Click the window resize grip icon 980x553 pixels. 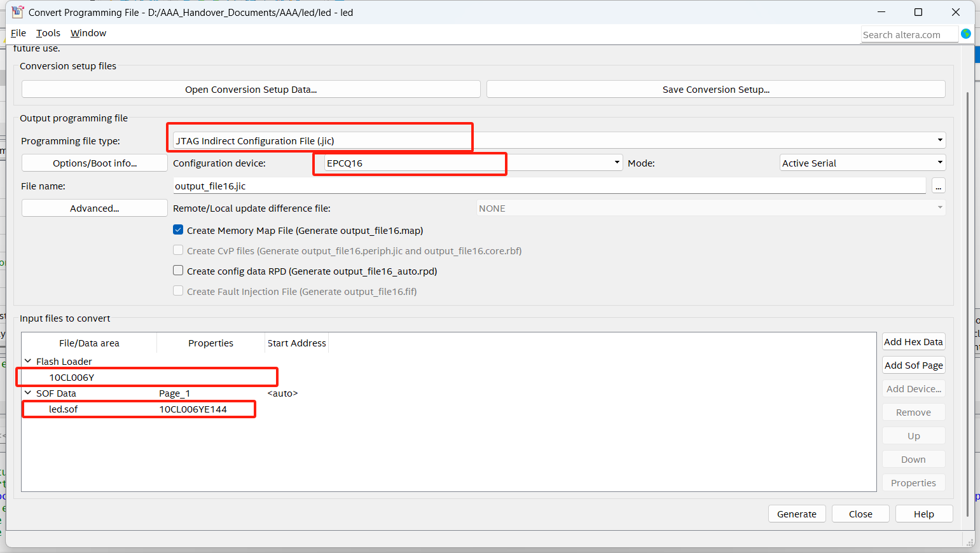tap(970, 542)
